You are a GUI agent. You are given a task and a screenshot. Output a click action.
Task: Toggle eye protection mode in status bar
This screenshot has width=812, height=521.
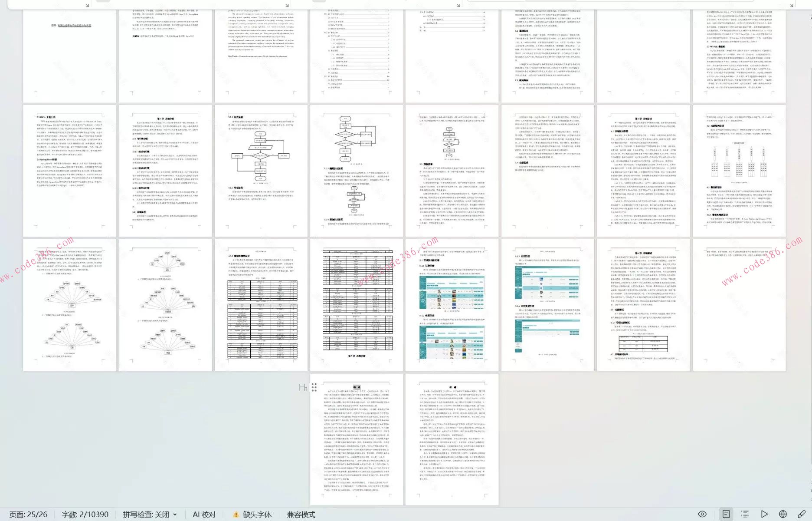pyautogui.click(x=702, y=514)
